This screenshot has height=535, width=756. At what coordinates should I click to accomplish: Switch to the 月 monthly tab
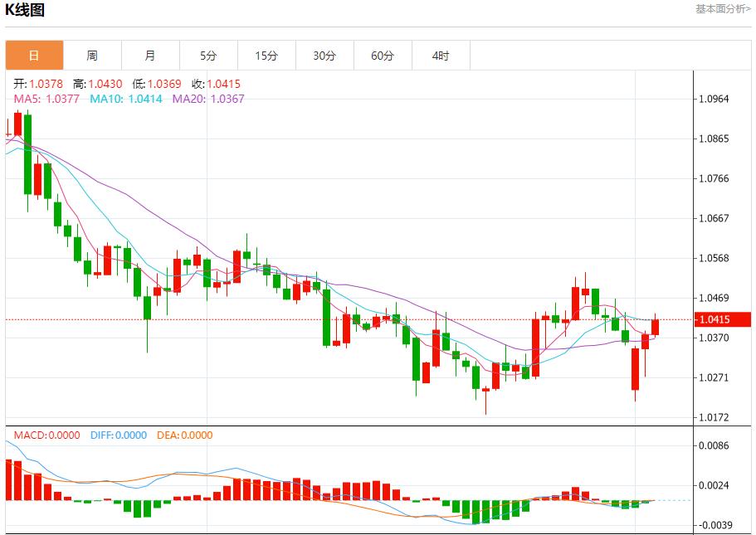pos(150,56)
